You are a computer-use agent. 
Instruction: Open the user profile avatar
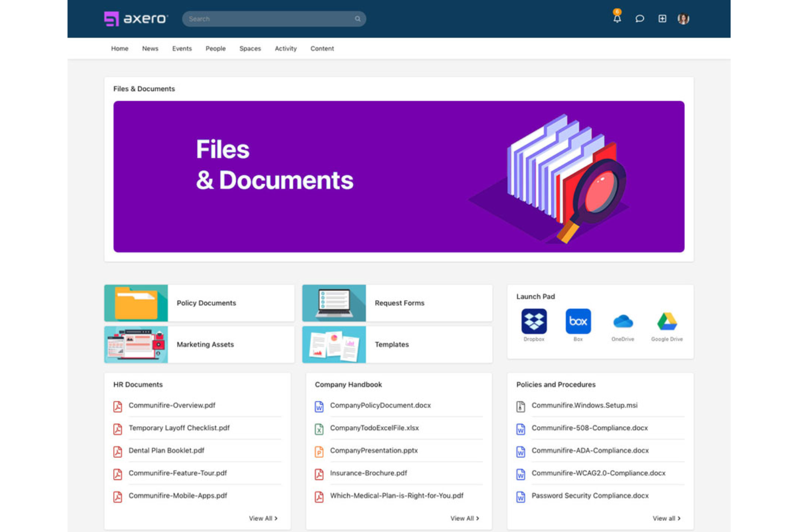(x=684, y=19)
